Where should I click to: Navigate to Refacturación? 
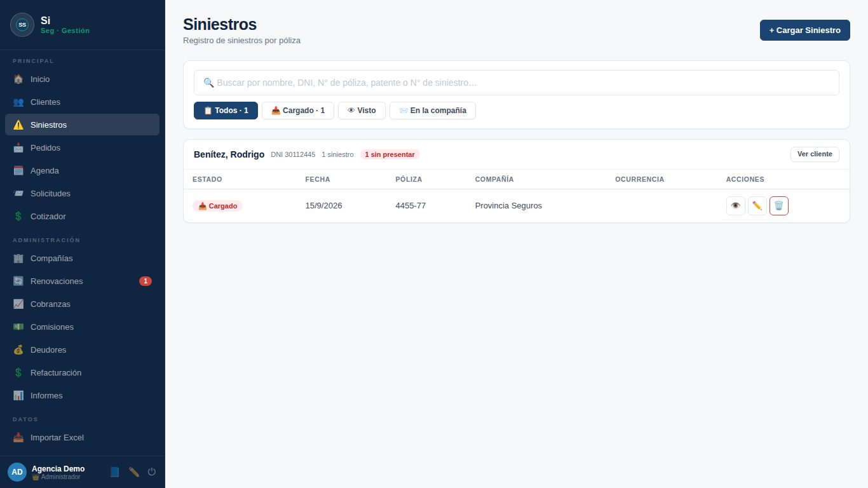tap(82, 373)
